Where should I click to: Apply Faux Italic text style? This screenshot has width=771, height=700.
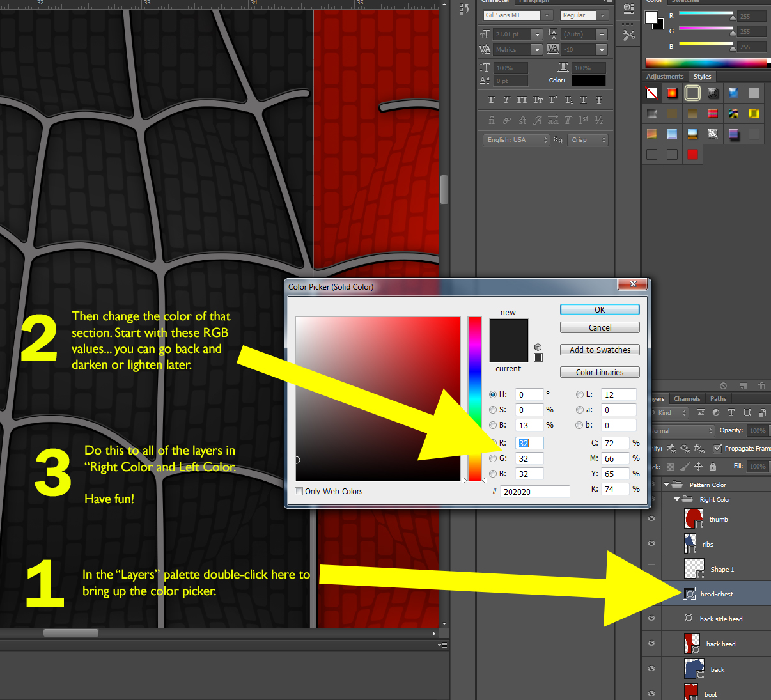pyautogui.click(x=506, y=100)
